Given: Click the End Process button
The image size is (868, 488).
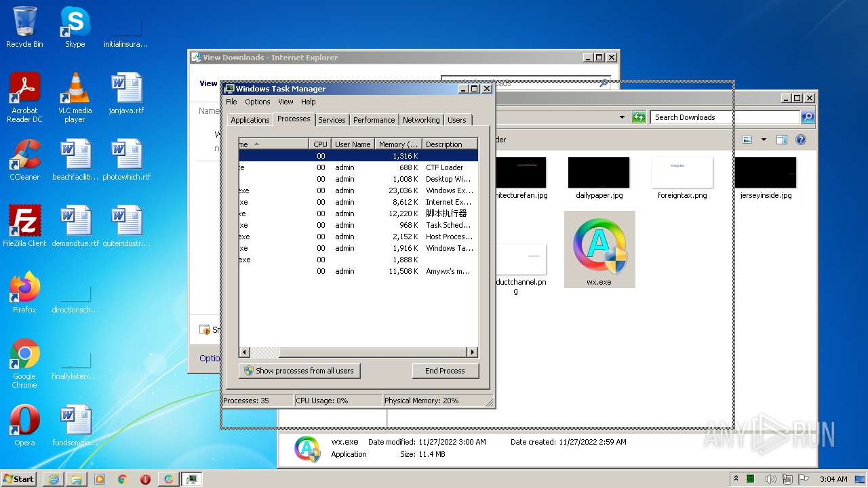Looking at the screenshot, I should coord(445,371).
